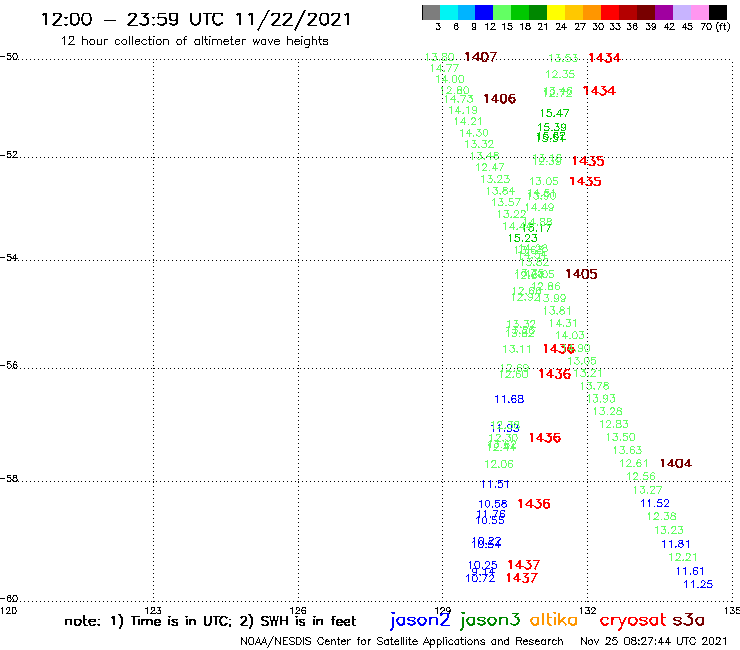Click the '(ft)' unit label in legend

coord(723,26)
